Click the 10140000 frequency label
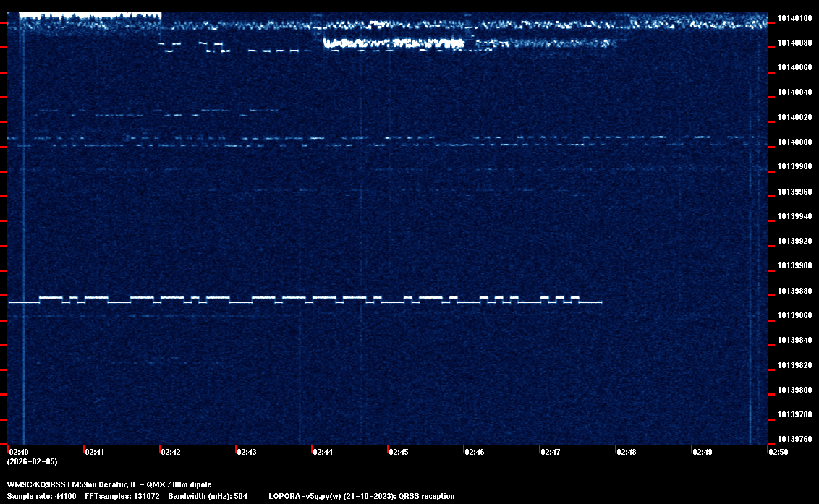This screenshot has width=819, height=504. 794,142
